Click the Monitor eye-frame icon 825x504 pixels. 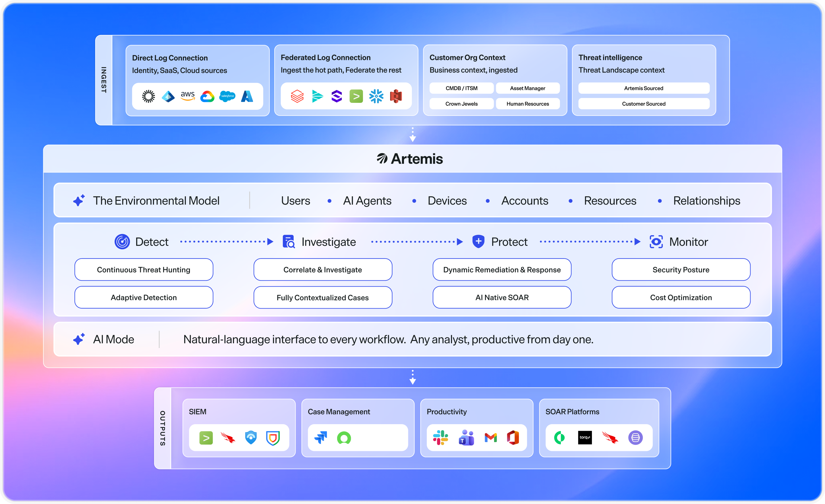coord(656,241)
